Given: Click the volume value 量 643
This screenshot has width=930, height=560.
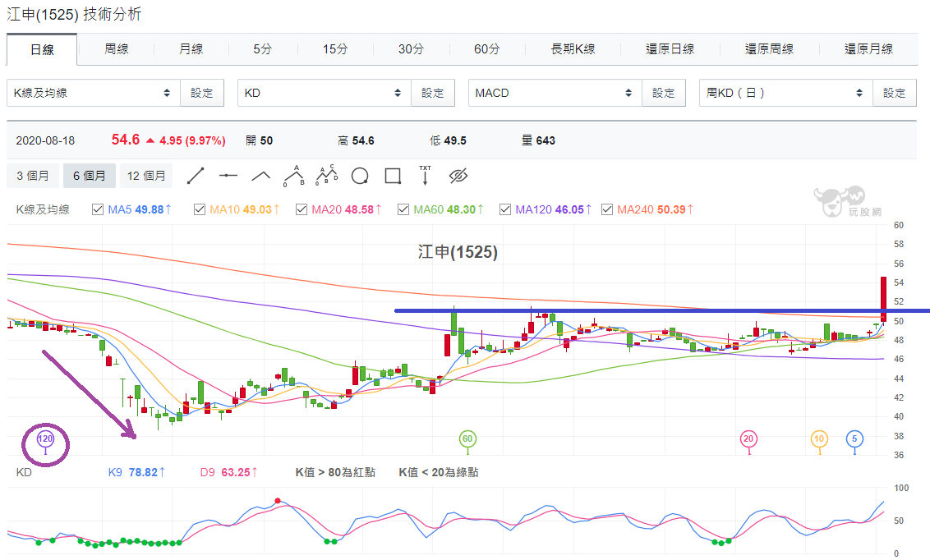Looking at the screenshot, I should pos(539,140).
